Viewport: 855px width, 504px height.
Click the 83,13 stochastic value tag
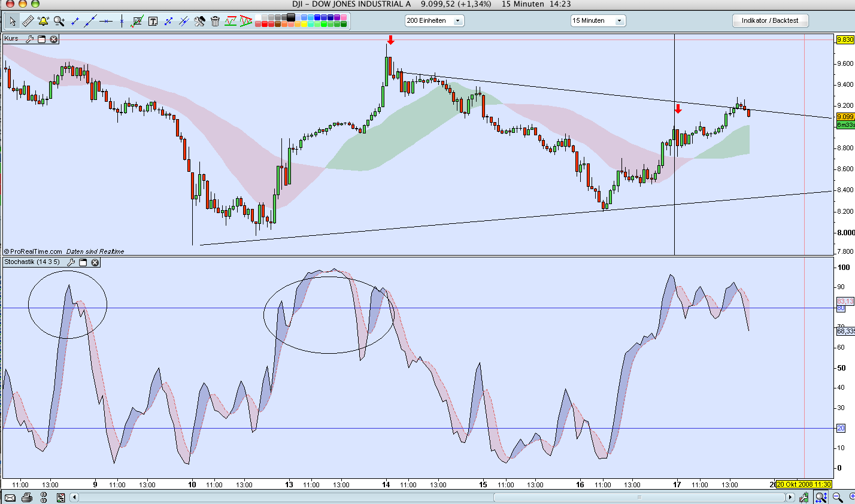point(845,301)
